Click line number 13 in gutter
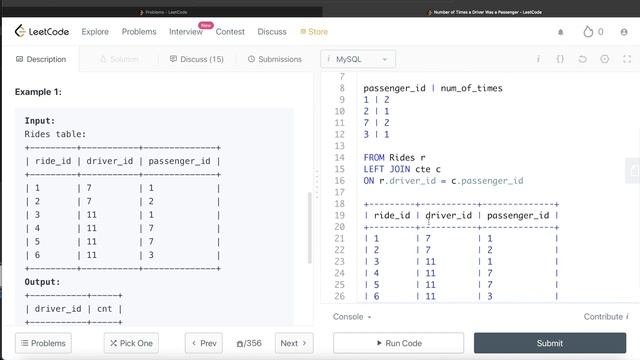Viewport: 640px width, 360px height. (340, 146)
